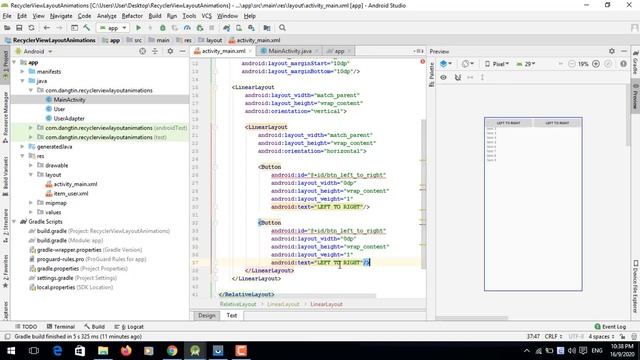The image size is (640, 360).
Task: Open File Explorer from the taskbar
Action: click(103, 351)
